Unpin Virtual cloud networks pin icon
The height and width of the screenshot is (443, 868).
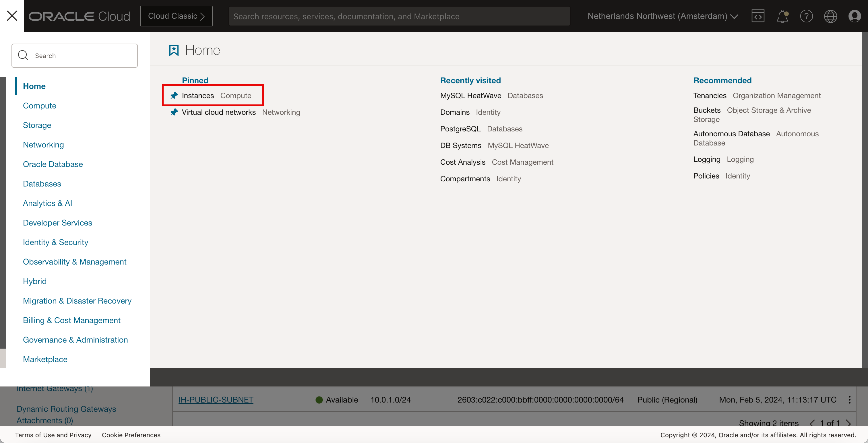(174, 112)
